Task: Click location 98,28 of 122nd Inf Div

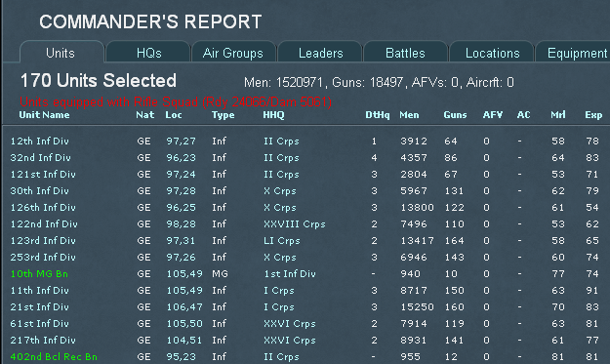Action: pos(181,224)
